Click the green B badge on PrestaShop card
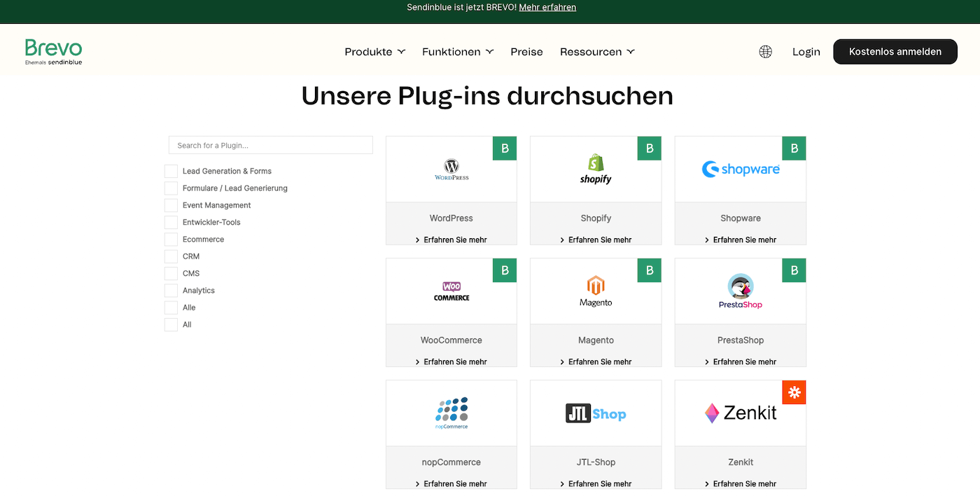Image resolution: width=980 pixels, height=496 pixels. (794, 270)
